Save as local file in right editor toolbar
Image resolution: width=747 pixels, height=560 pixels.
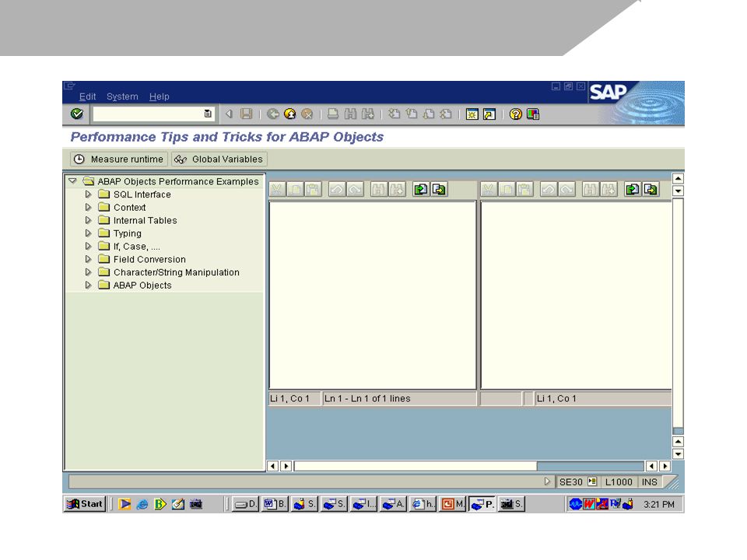(651, 190)
